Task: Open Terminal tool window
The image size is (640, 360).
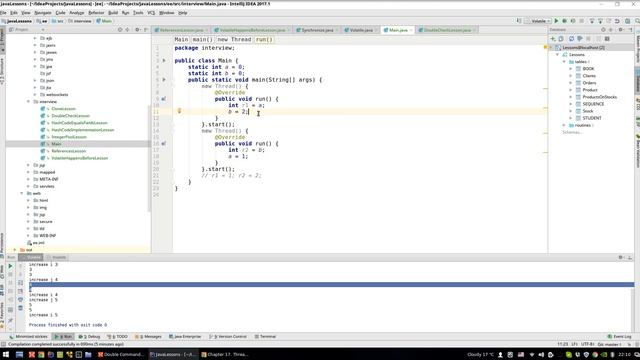Action: [266, 337]
